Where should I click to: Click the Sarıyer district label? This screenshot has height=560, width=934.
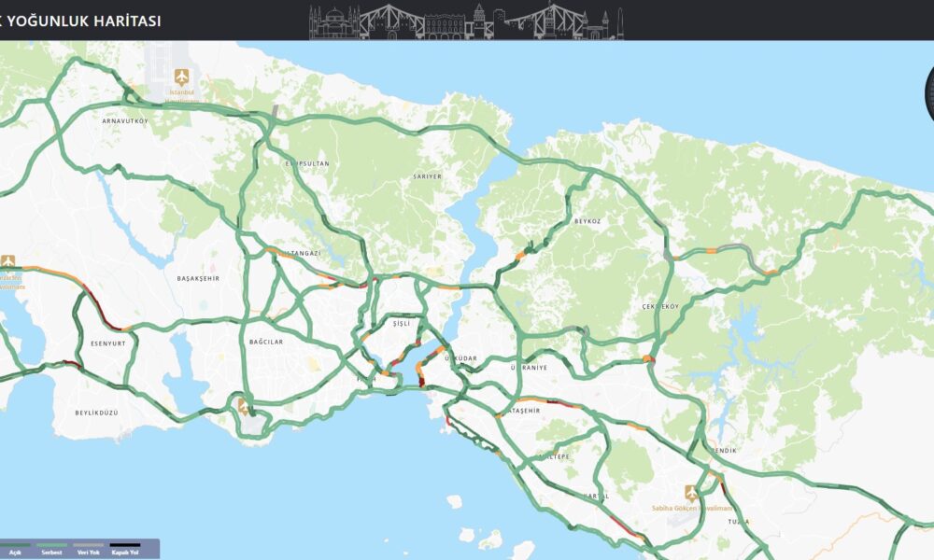(x=428, y=176)
